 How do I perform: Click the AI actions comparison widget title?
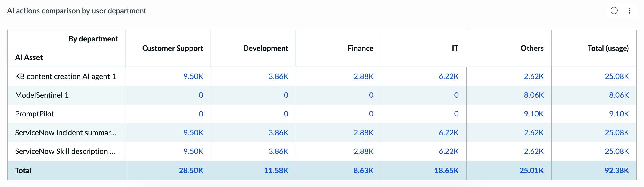77,11
